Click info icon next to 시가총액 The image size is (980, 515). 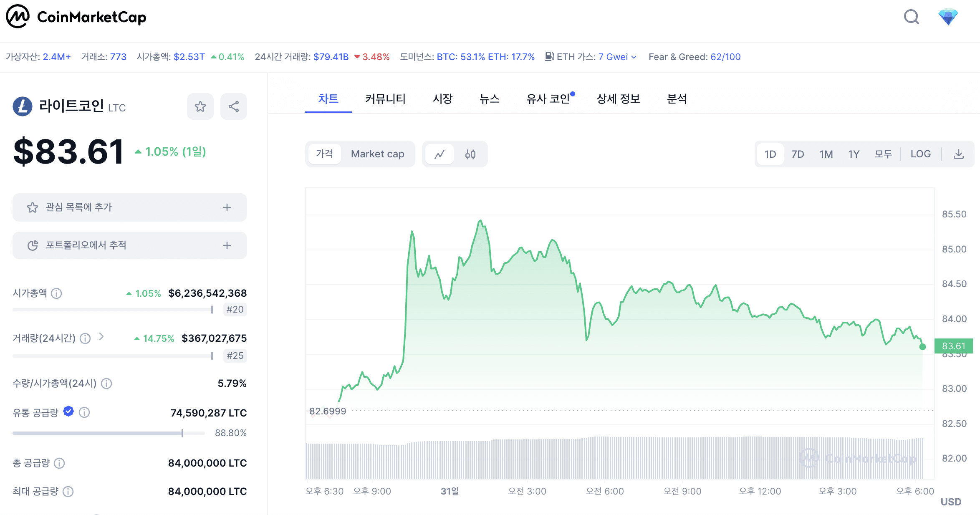click(56, 293)
